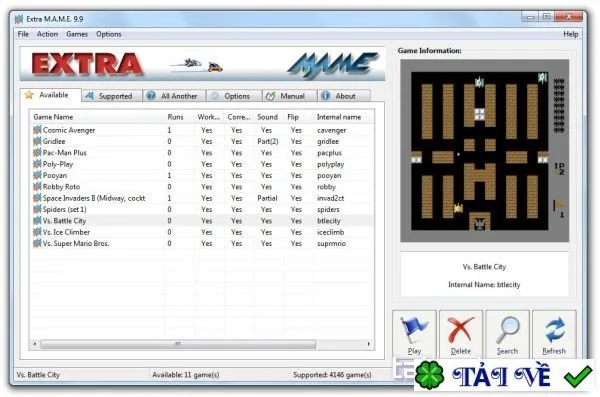Click internal name cell 'invad2ct'
The height and width of the screenshot is (397, 600).
[x=331, y=198]
